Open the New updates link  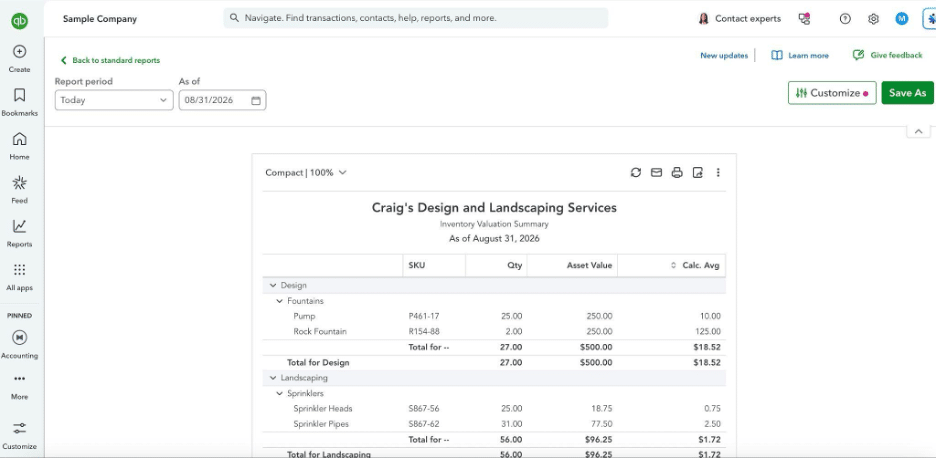tap(724, 56)
